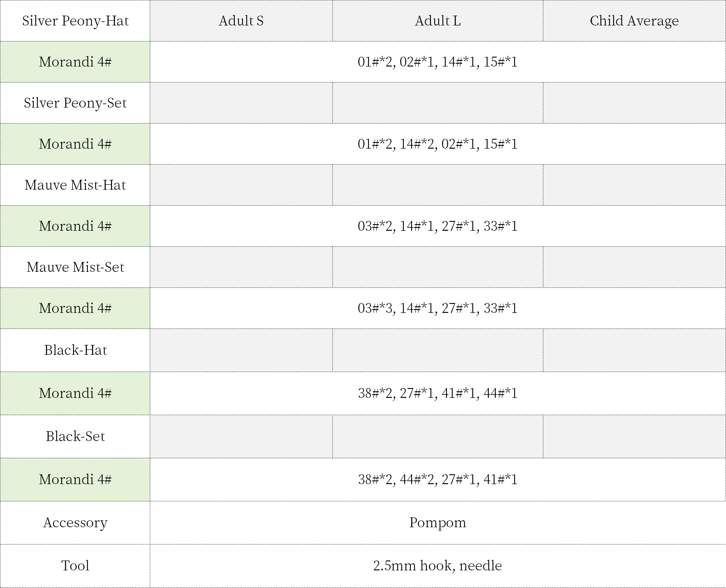The width and height of the screenshot is (726, 588).
Task: Click the Child Average column header
Action: [x=634, y=21]
